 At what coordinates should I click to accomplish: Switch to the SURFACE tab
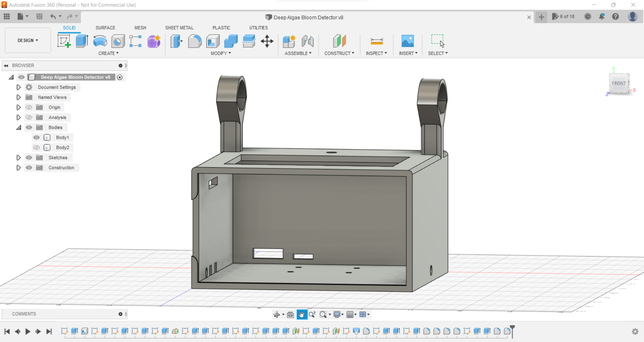(x=105, y=28)
